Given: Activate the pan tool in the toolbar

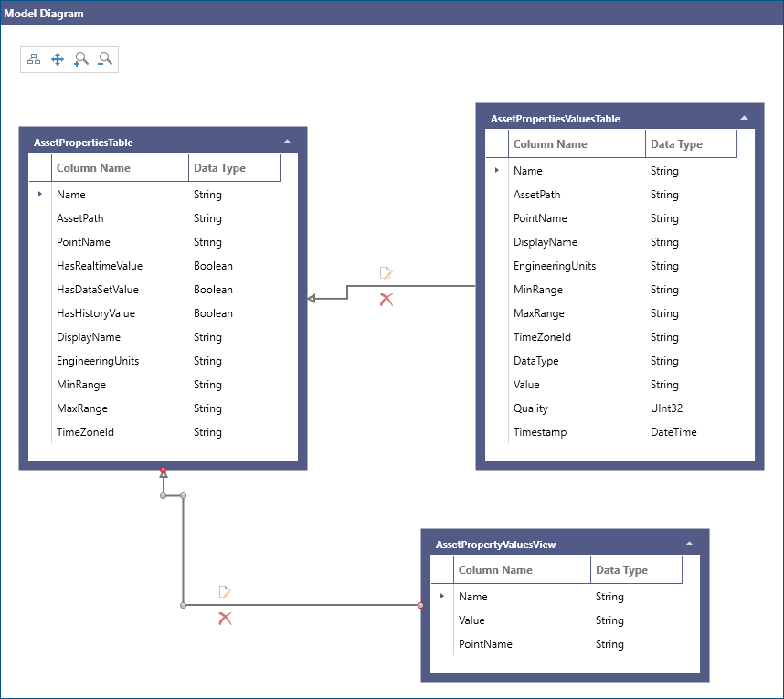Looking at the screenshot, I should 57,58.
